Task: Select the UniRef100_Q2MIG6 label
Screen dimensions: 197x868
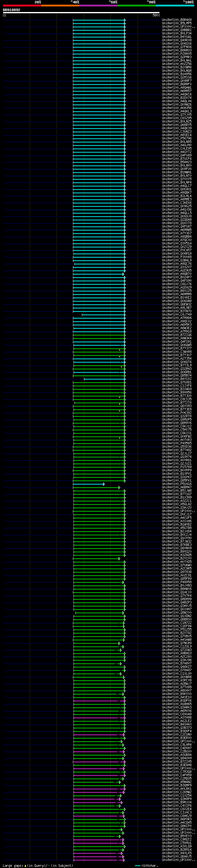Action: (x=177, y=78)
